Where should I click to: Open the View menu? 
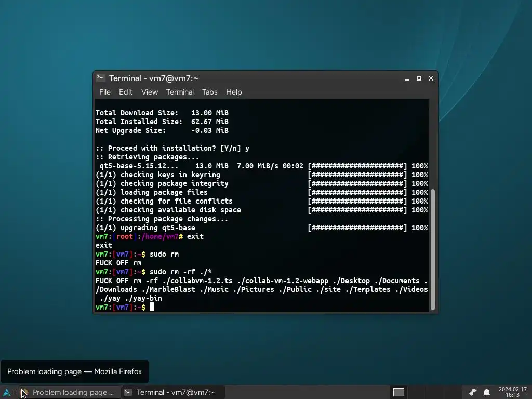click(x=150, y=92)
